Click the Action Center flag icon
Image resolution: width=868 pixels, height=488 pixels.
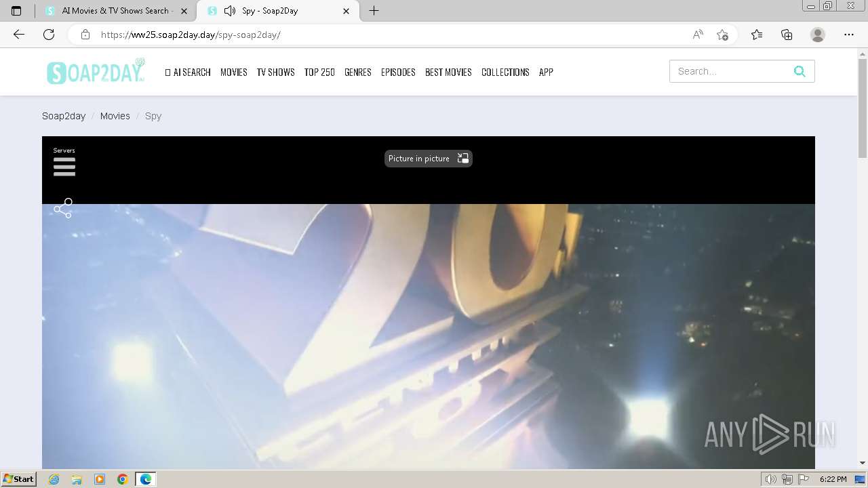pos(804,479)
